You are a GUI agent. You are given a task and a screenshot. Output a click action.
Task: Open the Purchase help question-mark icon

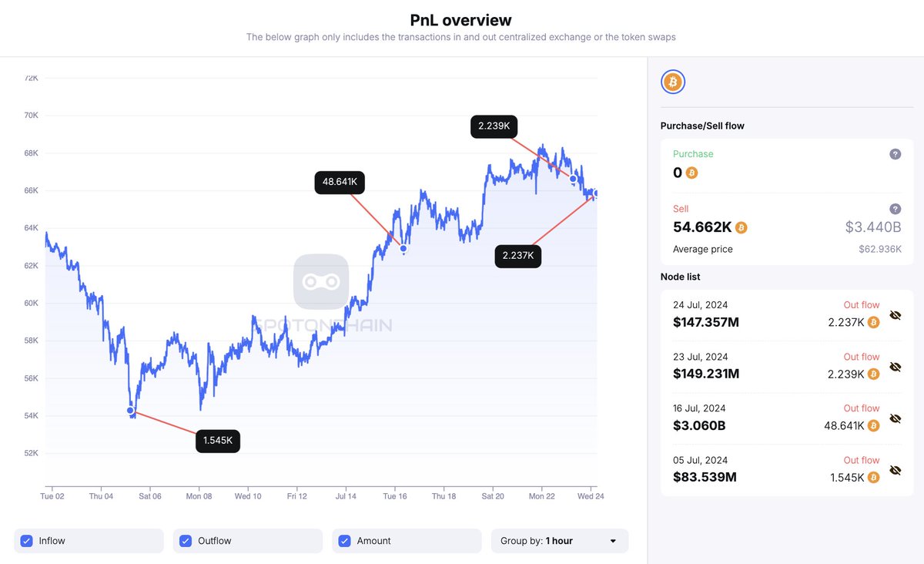[895, 154]
